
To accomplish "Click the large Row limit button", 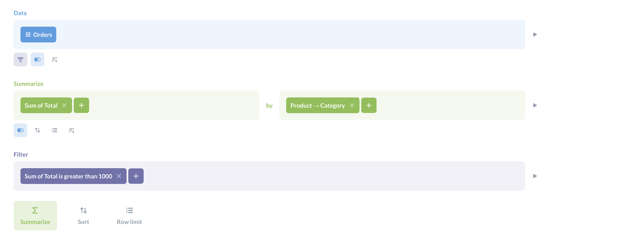I will tap(129, 215).
